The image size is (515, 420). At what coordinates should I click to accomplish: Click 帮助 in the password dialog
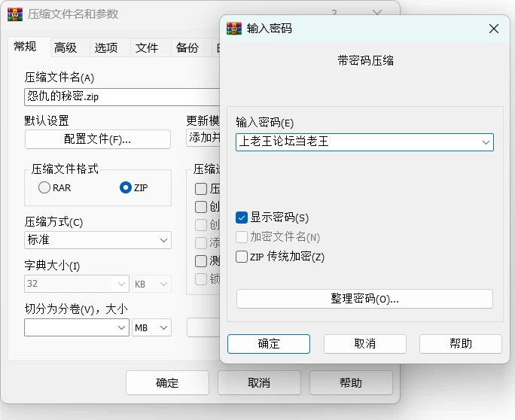(x=461, y=344)
